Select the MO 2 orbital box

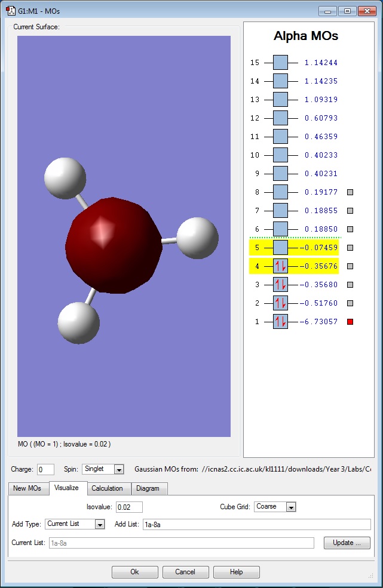[280, 303]
